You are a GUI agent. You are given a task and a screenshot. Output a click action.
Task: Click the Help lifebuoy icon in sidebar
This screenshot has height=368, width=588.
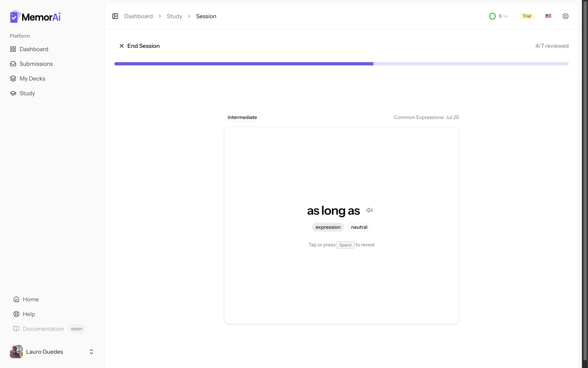coord(16,314)
